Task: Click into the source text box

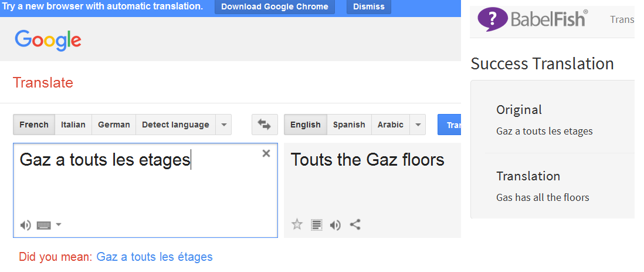Action: pos(145,190)
